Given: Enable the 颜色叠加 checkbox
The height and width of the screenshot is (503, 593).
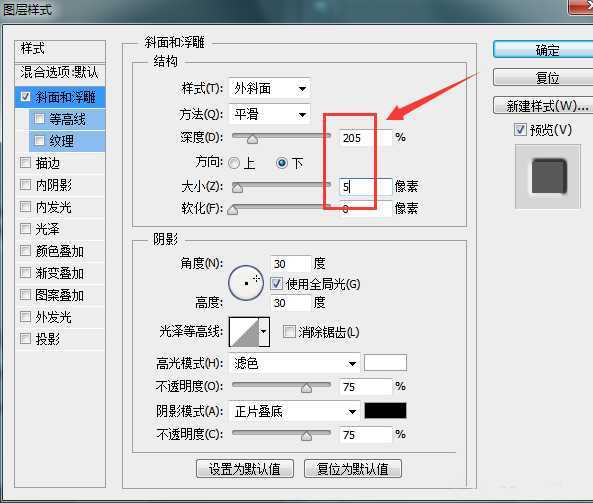Looking at the screenshot, I should coord(25,251).
